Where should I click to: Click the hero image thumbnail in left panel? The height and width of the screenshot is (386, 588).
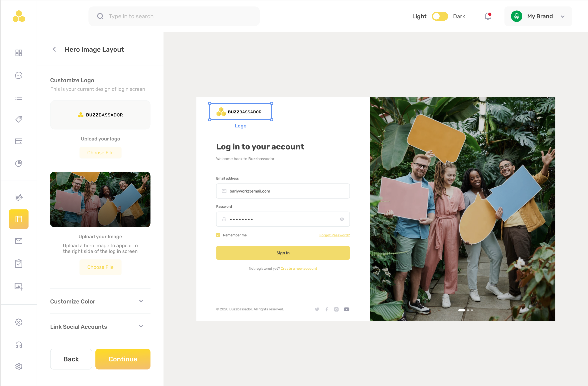tap(100, 200)
